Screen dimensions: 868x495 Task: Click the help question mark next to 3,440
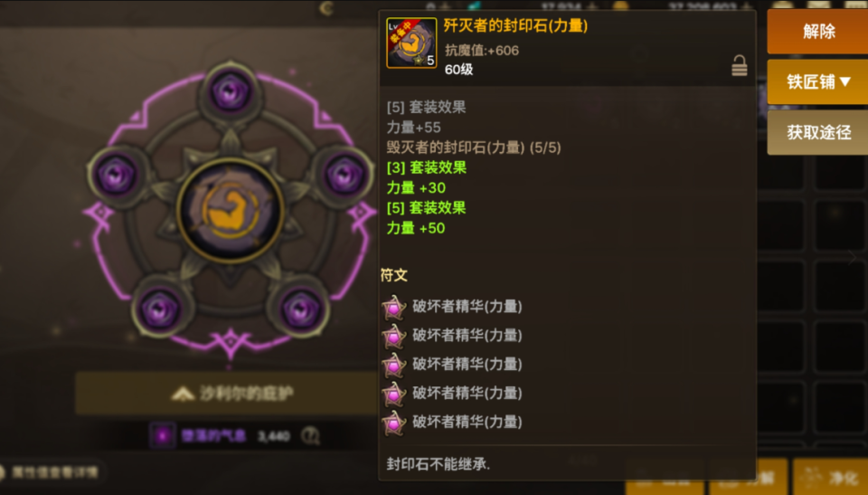[310, 436]
